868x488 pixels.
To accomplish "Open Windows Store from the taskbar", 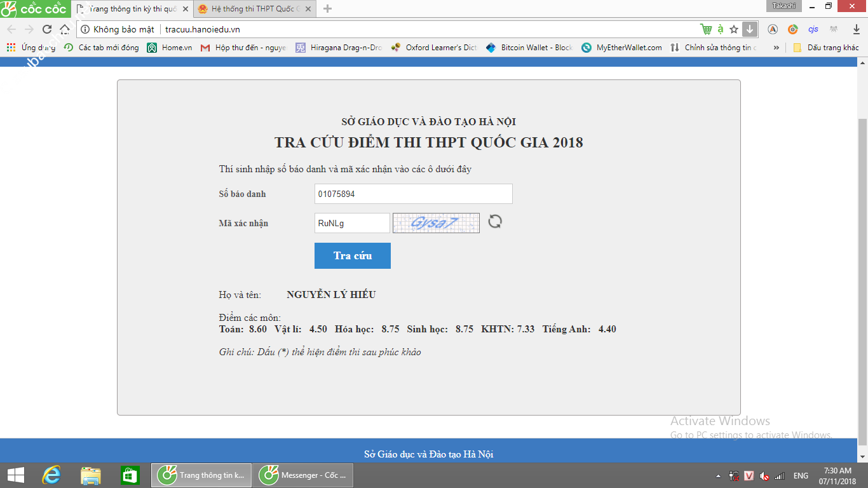I will tap(130, 475).
